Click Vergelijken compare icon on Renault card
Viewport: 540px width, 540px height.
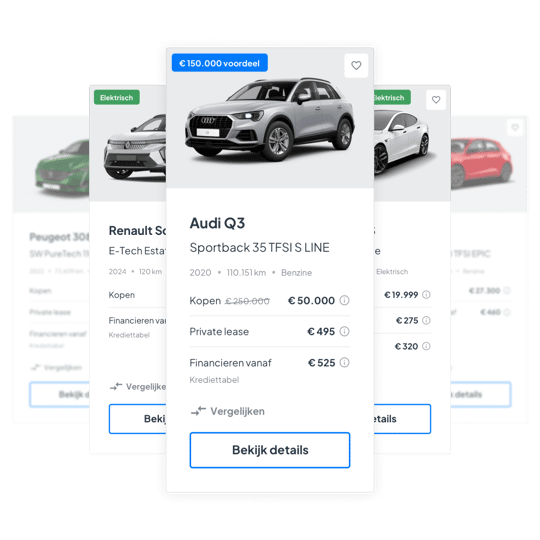tap(116, 386)
